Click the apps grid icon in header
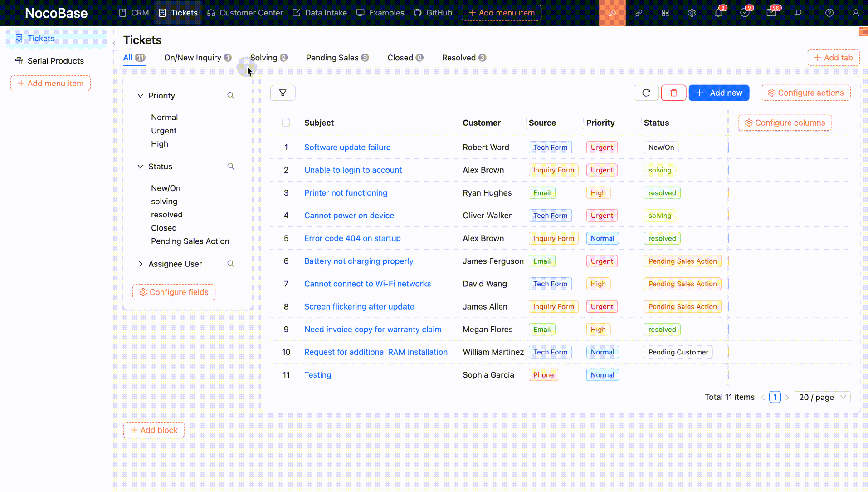Viewport: 868px width, 492px height. click(x=665, y=13)
